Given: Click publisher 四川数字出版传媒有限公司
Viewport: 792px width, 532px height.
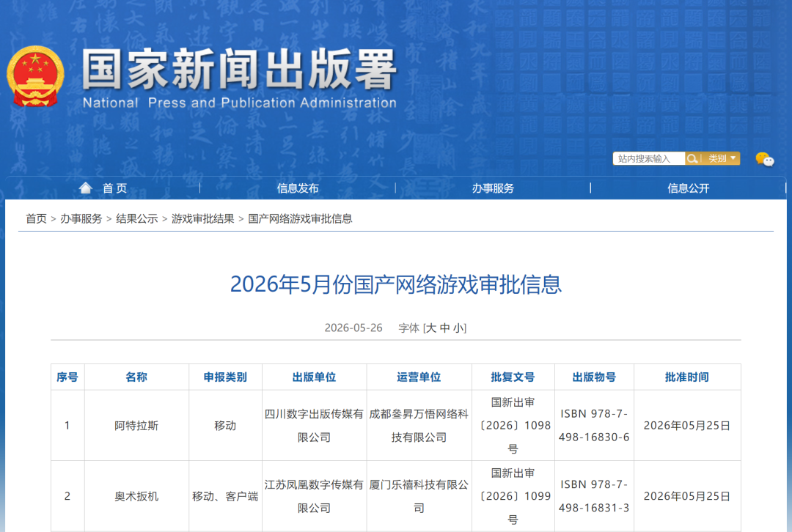Looking at the screenshot, I should [x=314, y=426].
